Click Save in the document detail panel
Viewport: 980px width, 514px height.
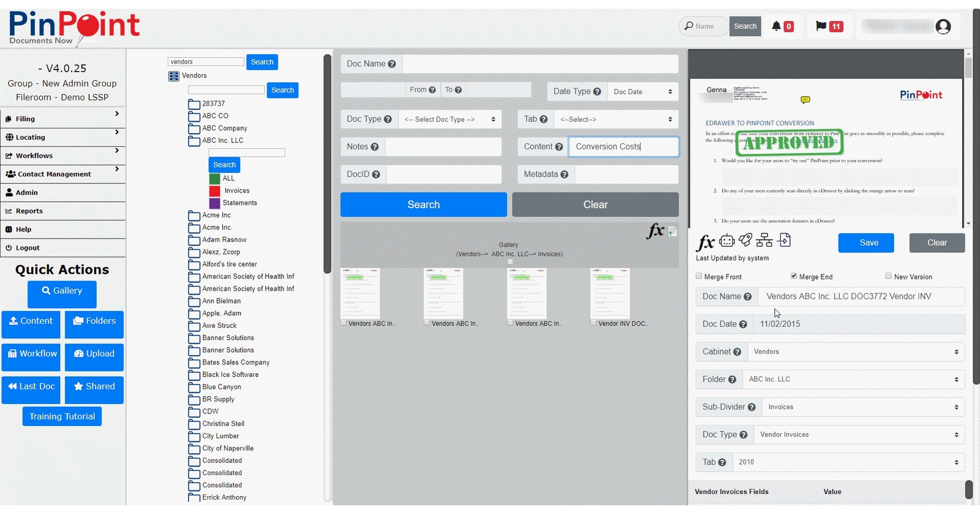(x=866, y=243)
